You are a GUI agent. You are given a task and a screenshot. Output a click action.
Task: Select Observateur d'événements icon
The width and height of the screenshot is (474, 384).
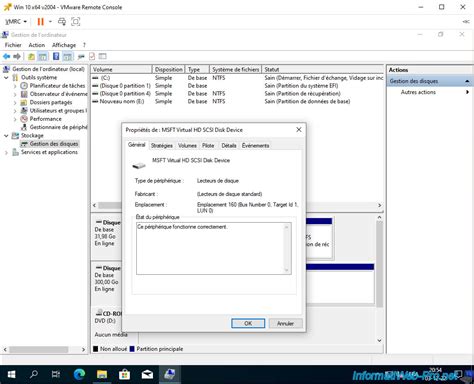tap(24, 94)
